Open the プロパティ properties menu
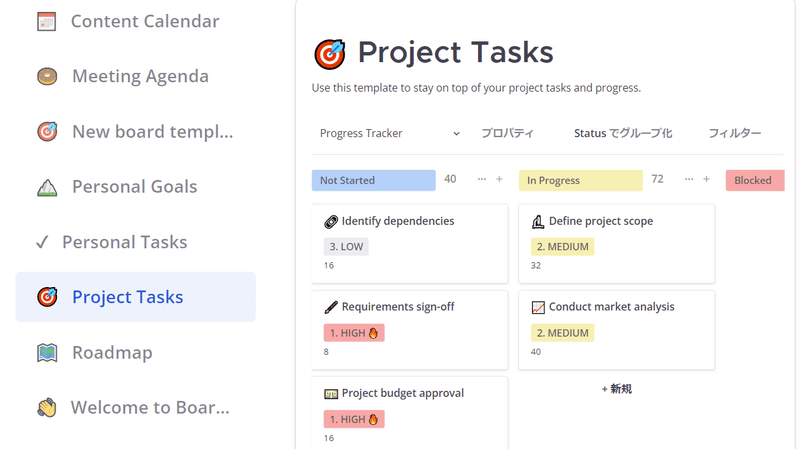 508,134
